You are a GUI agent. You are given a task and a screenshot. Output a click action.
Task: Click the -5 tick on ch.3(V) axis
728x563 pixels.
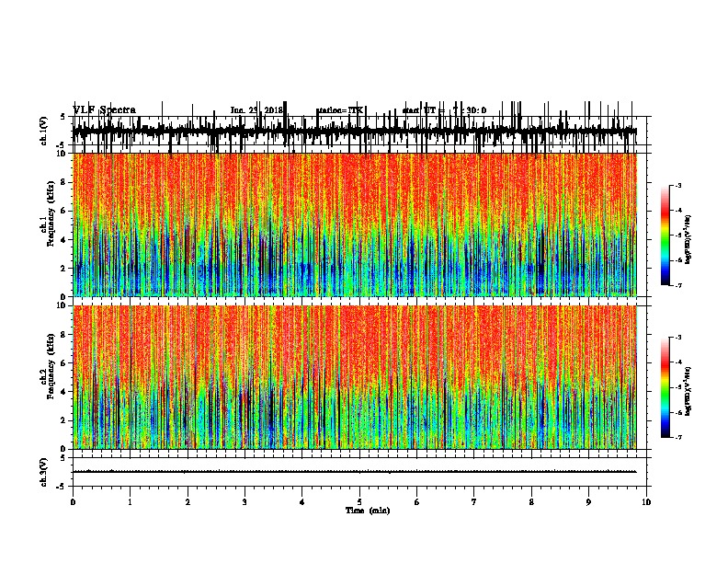[62, 487]
